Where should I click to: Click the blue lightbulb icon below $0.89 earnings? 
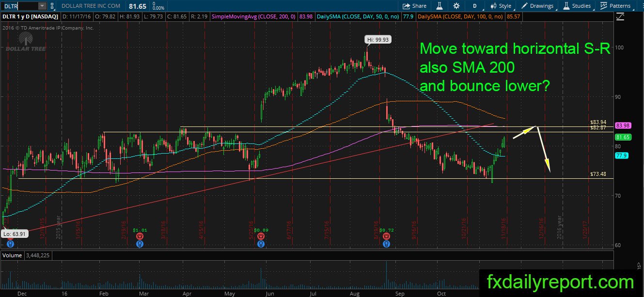tap(261, 244)
